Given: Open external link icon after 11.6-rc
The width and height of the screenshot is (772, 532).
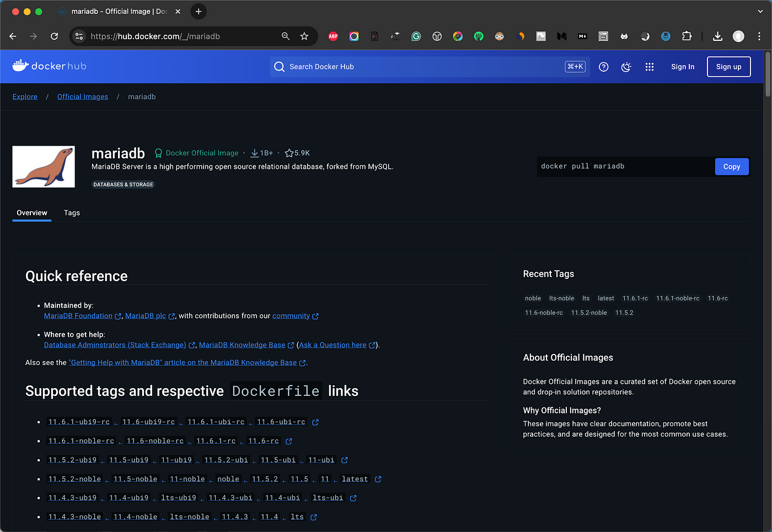Looking at the screenshot, I should tap(289, 441).
